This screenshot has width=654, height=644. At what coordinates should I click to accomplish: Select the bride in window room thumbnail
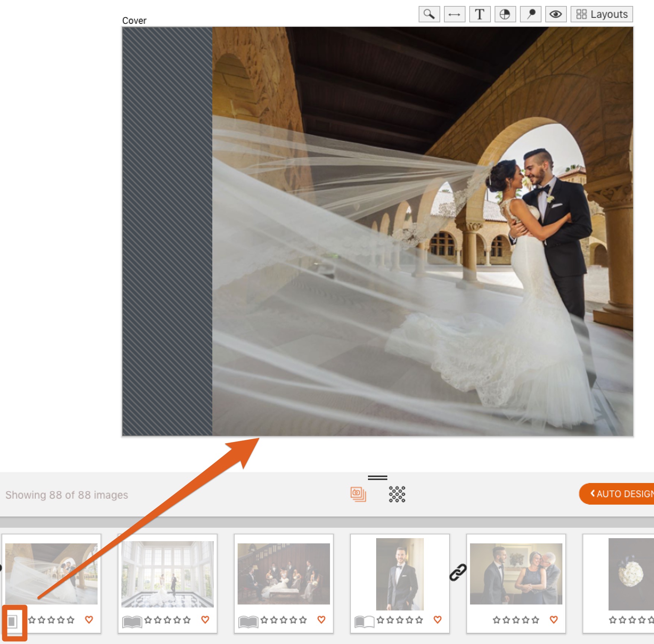pyautogui.click(x=168, y=574)
